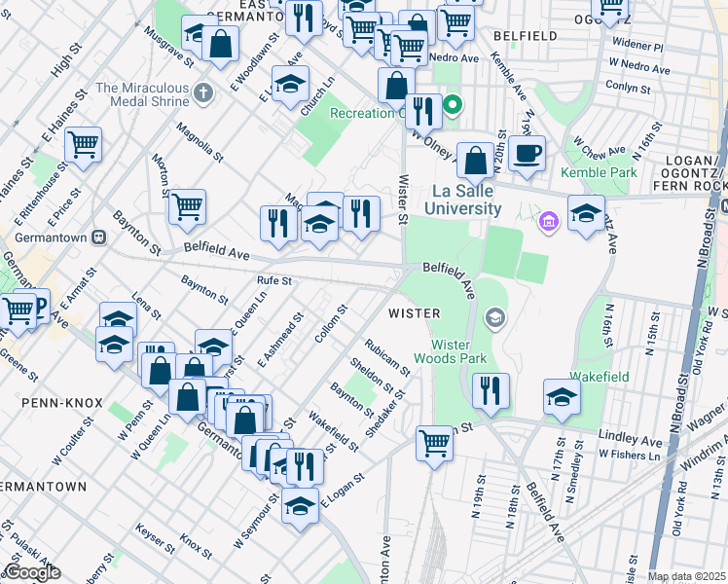Image resolution: width=728 pixels, height=584 pixels.
Task: Click the La Salle University label
Action: (x=463, y=200)
